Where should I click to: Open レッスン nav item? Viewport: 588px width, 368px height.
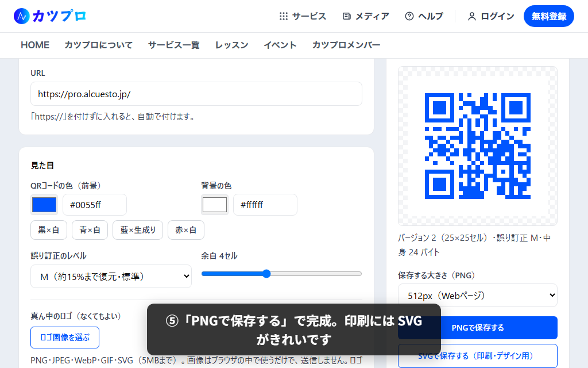(232, 45)
